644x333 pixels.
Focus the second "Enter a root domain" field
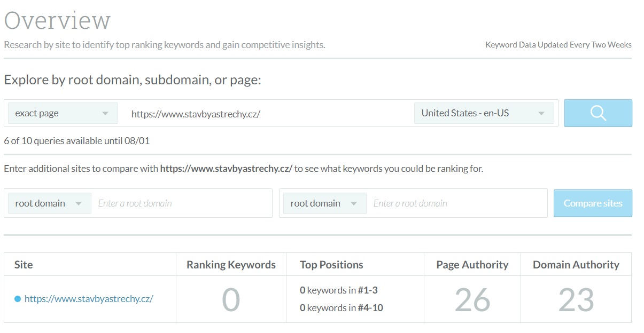pos(457,203)
